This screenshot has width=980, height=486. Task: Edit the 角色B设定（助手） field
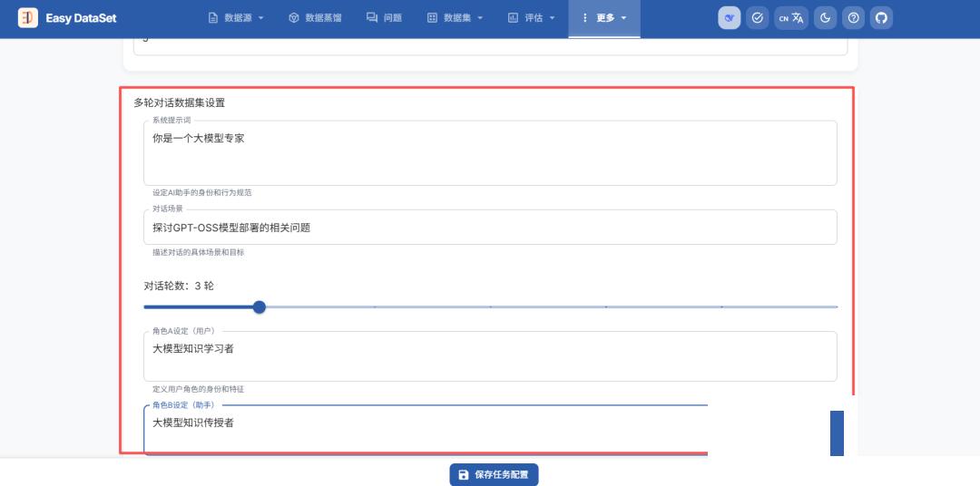[x=425, y=430]
